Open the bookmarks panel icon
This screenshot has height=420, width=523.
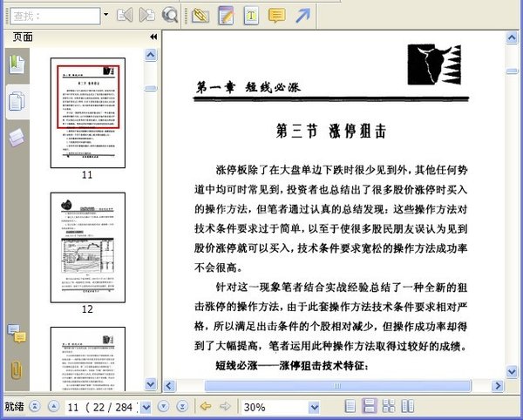coord(17,64)
